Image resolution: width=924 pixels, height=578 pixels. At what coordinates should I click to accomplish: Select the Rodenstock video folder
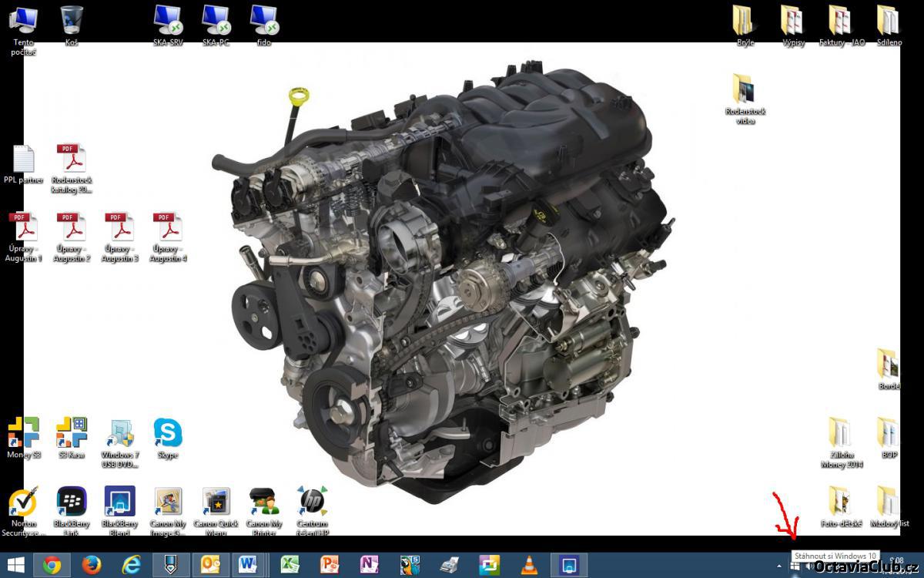click(745, 89)
